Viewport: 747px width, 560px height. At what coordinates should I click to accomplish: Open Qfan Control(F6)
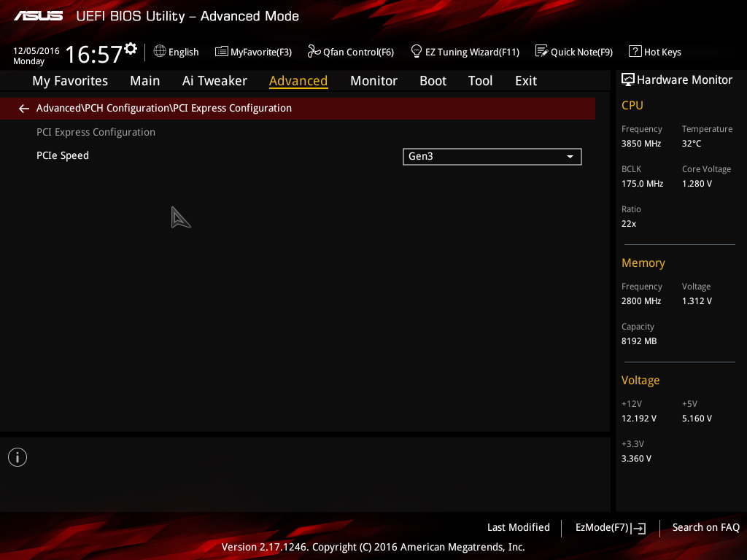pos(351,52)
